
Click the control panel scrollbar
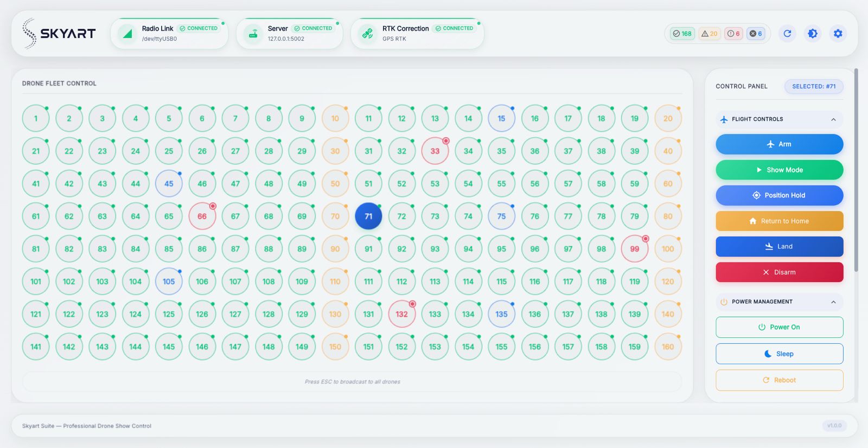[x=856, y=170]
